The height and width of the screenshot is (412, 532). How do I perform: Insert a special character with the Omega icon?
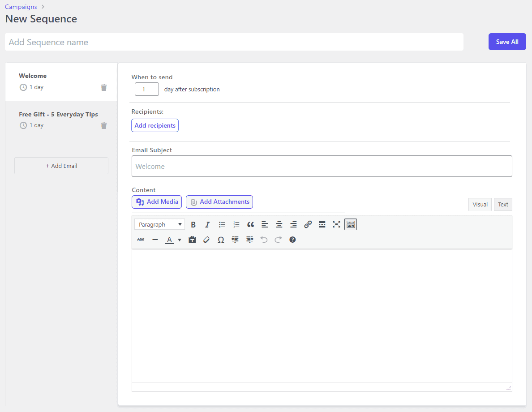pos(221,240)
